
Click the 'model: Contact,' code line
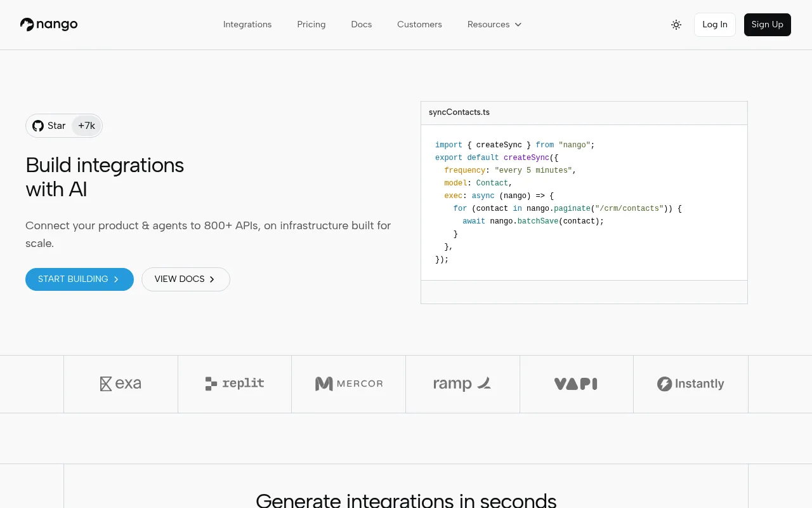point(478,183)
